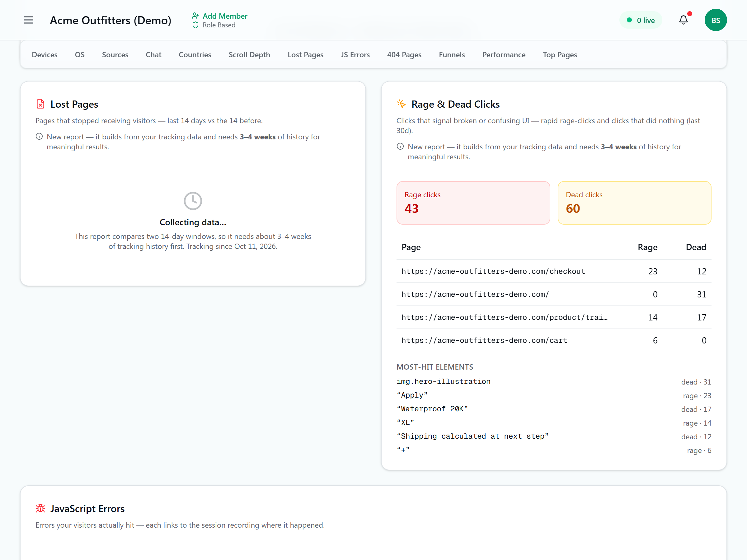747x560 pixels.
Task: Click the Role Based shield icon
Action: 195,25
